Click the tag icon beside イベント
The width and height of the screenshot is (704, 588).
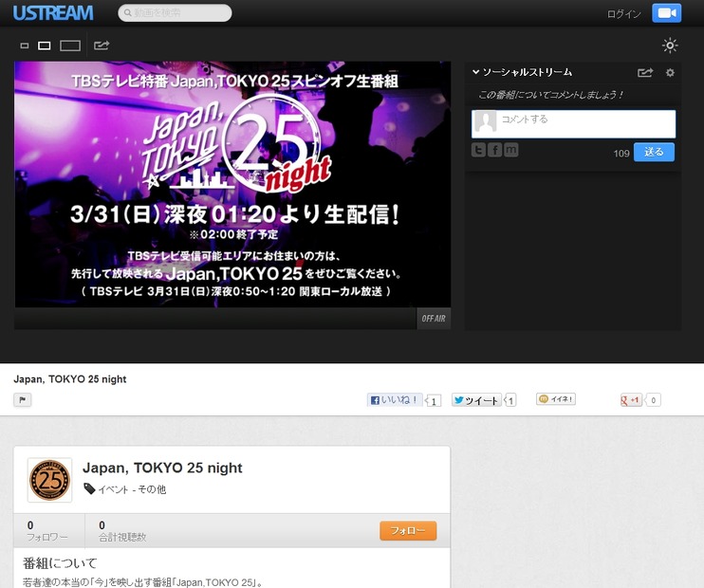(89, 488)
